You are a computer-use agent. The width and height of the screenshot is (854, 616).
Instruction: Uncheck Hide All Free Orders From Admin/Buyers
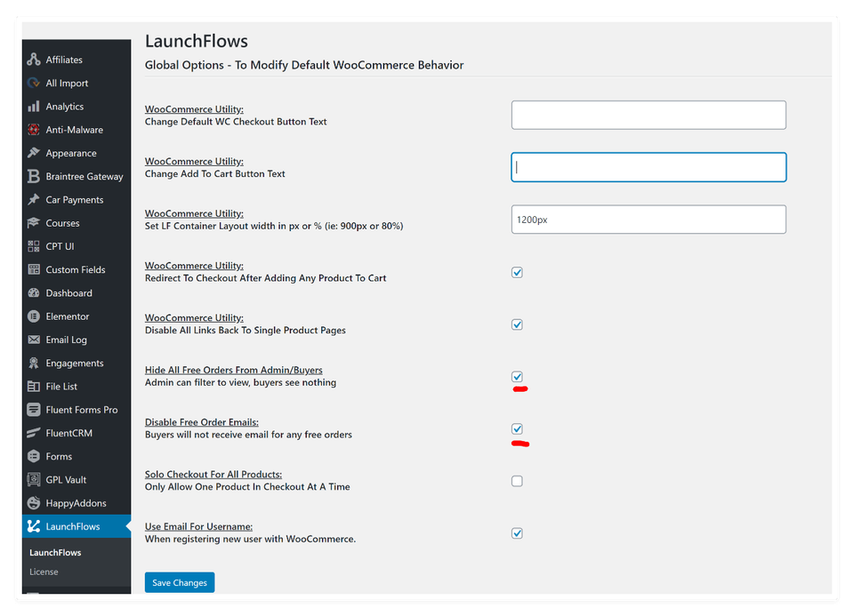(517, 376)
